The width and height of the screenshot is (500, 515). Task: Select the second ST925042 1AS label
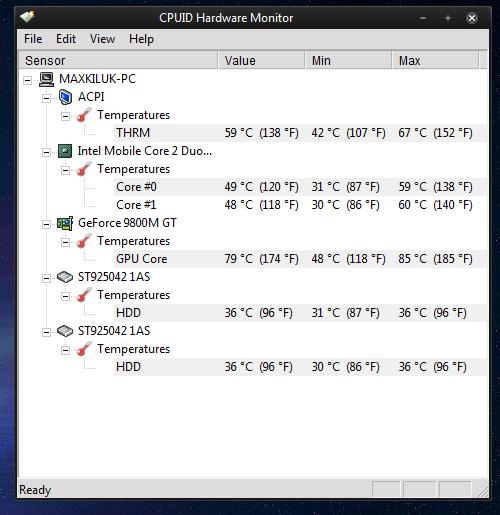[114, 331]
